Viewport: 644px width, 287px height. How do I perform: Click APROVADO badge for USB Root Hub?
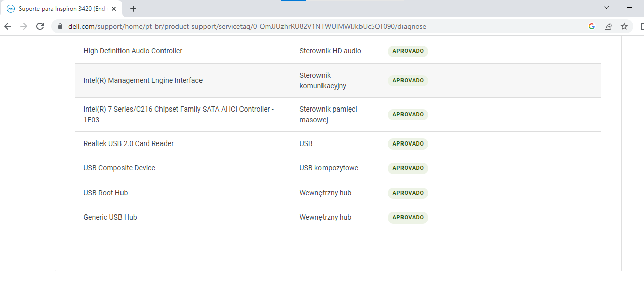pos(408,193)
